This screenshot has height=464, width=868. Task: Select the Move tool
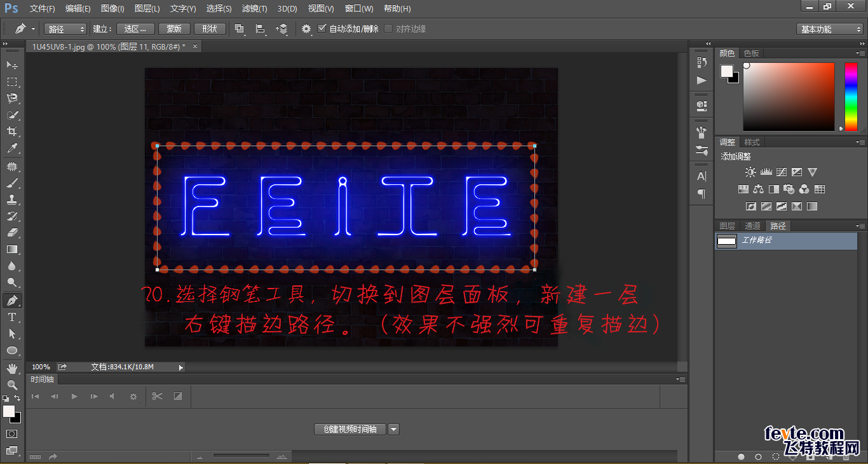coord(12,65)
